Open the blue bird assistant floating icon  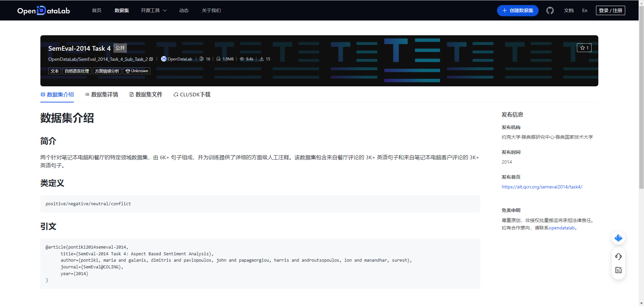click(x=618, y=238)
